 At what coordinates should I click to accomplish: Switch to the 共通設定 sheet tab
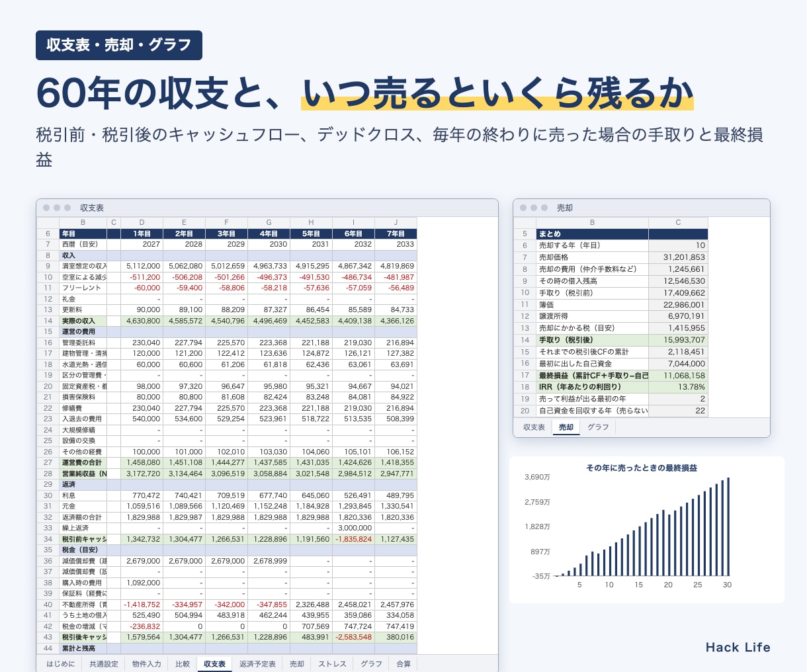pos(104,663)
